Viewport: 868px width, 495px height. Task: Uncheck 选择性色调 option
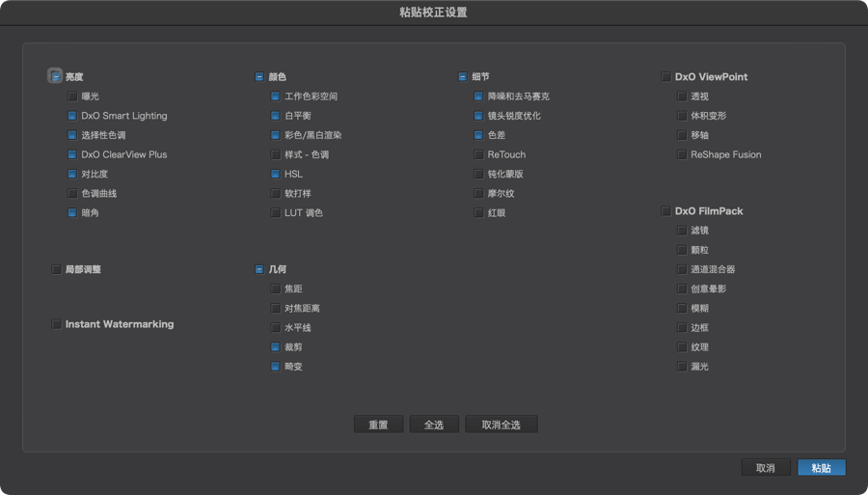click(x=72, y=135)
